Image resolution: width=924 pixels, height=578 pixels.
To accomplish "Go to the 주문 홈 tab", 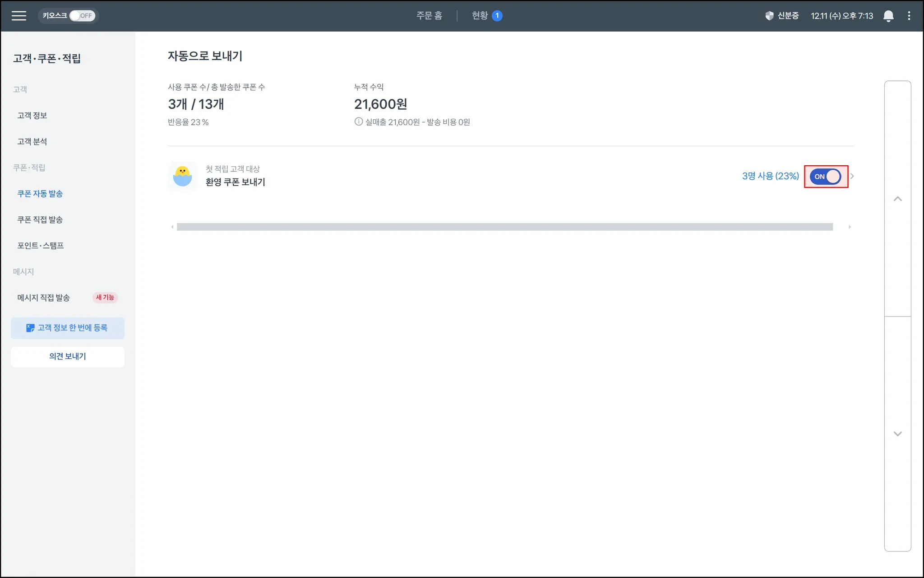I will coord(429,16).
